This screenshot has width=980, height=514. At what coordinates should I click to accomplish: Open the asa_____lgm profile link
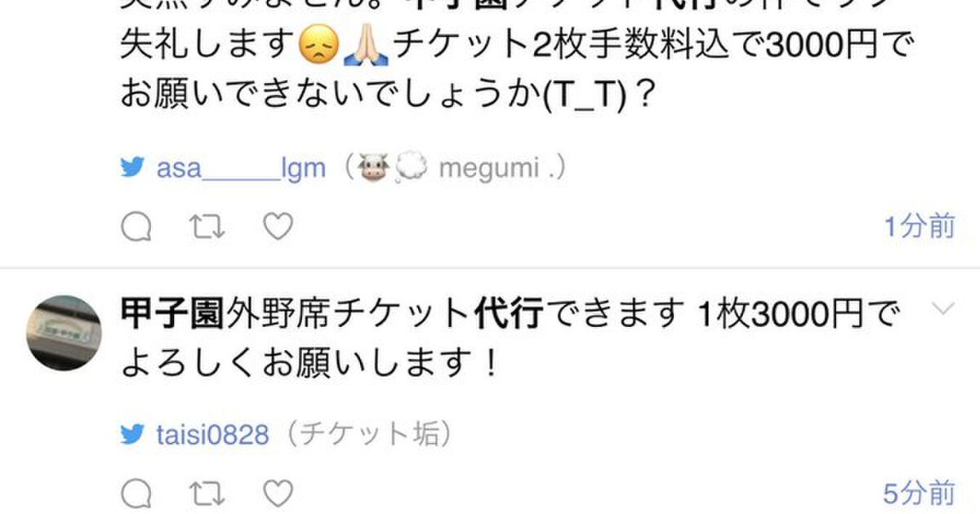pyautogui.click(x=241, y=169)
